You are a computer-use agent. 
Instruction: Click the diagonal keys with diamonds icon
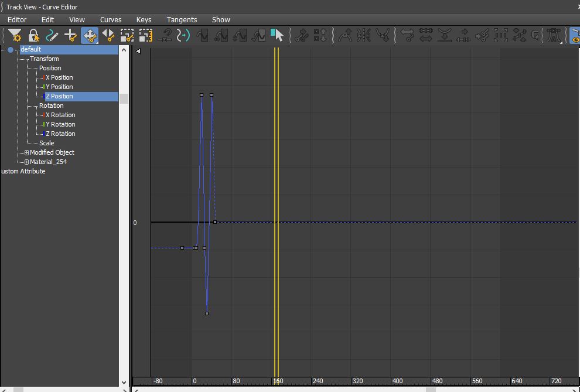click(x=519, y=36)
